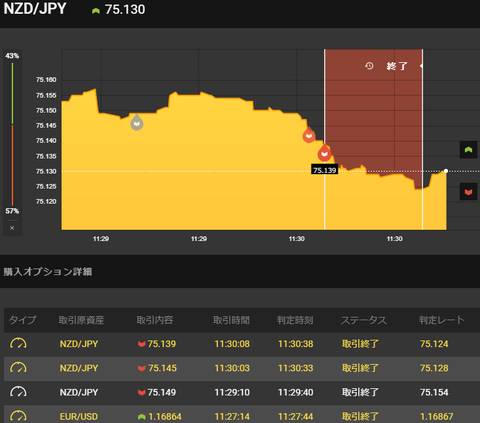Click the red drop marker at 75.139
This screenshot has width=480, height=423.
point(324,153)
